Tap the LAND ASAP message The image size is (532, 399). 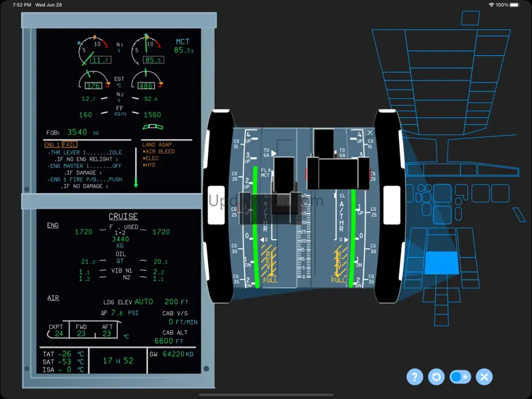click(x=157, y=145)
